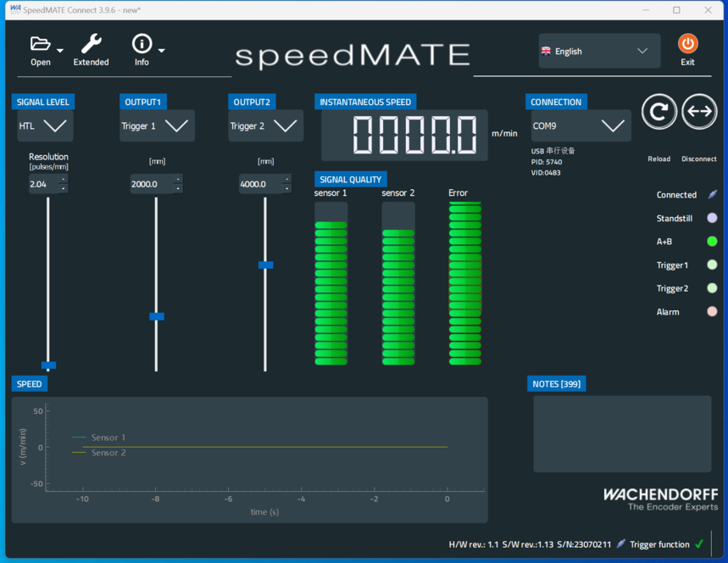Click the NOTES [399] header
The height and width of the screenshot is (563, 728).
coord(556,384)
